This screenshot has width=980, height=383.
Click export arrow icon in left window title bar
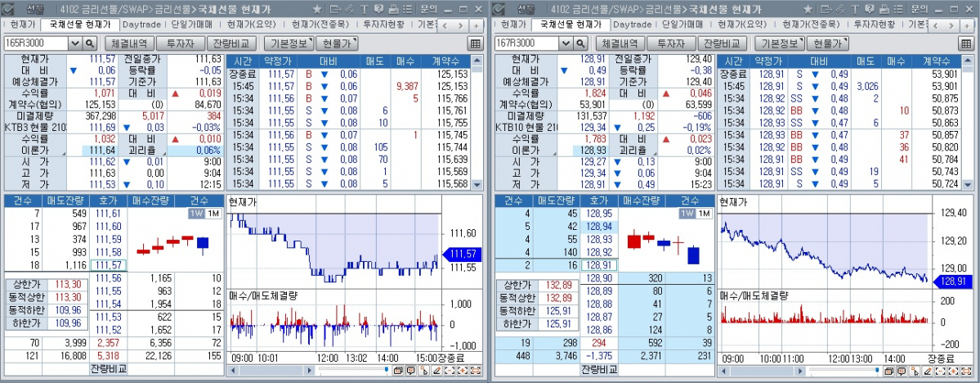336,9
